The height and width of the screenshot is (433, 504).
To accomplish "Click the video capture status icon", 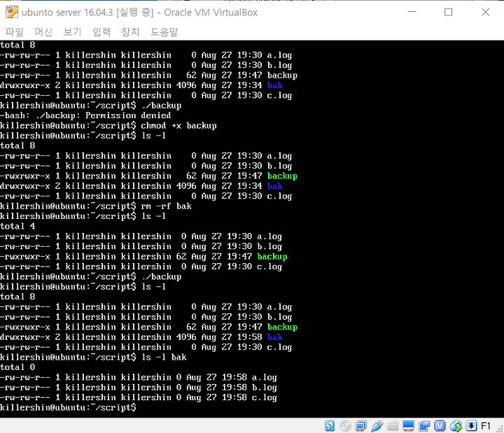I will coord(424,426).
